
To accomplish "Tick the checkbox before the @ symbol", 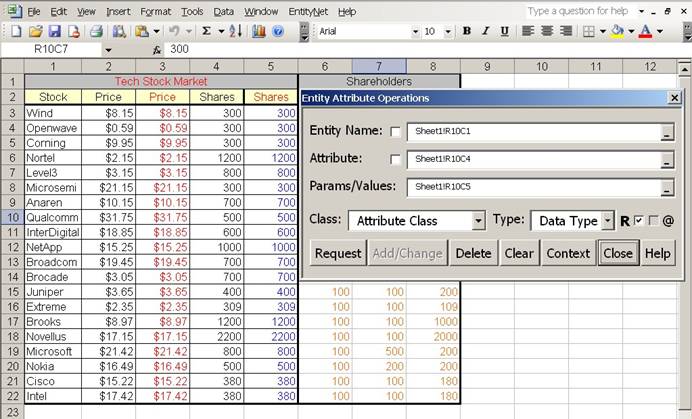I will click(654, 220).
